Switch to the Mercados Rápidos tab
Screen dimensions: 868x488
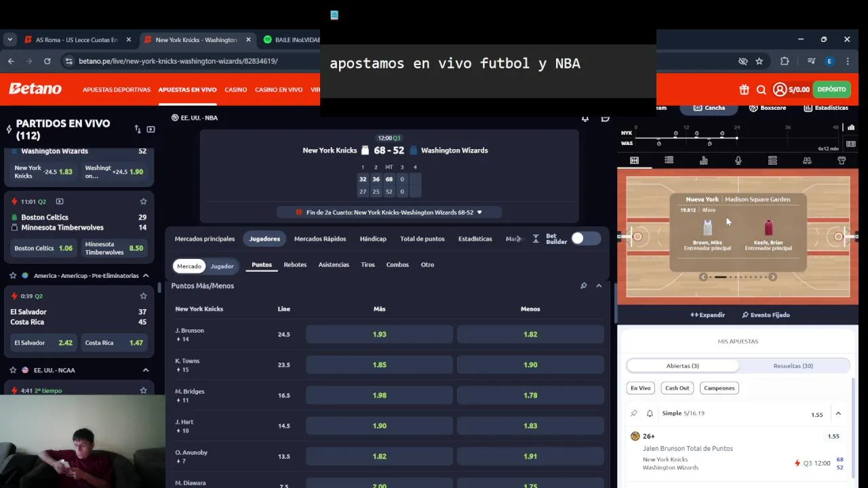click(320, 239)
